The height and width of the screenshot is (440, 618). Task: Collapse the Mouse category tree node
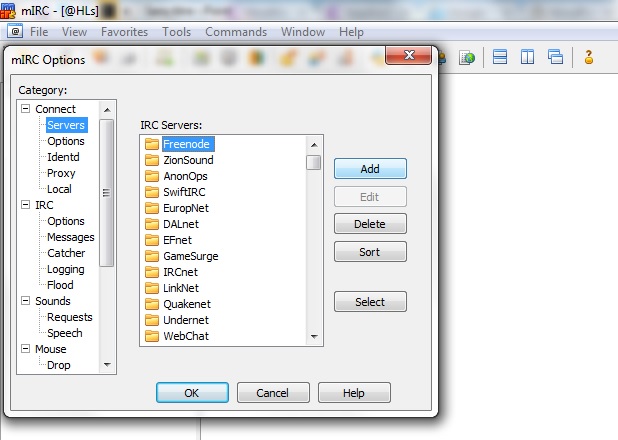pos(26,349)
